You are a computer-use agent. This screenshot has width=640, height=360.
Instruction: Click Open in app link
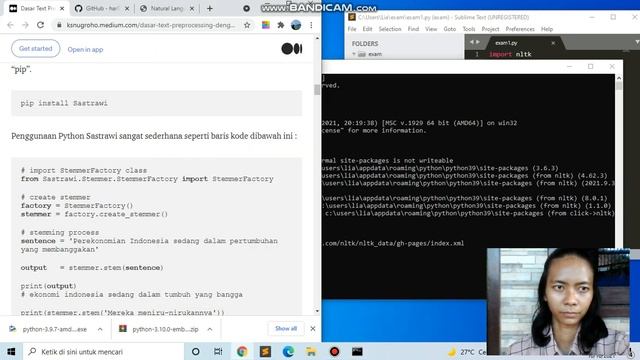click(85, 49)
